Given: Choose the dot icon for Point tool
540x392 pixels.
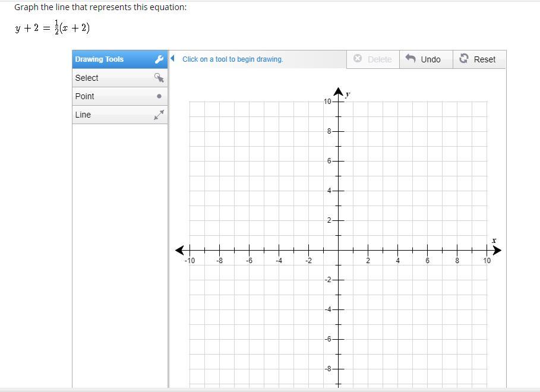Looking at the screenshot, I should pyautogui.click(x=159, y=96).
